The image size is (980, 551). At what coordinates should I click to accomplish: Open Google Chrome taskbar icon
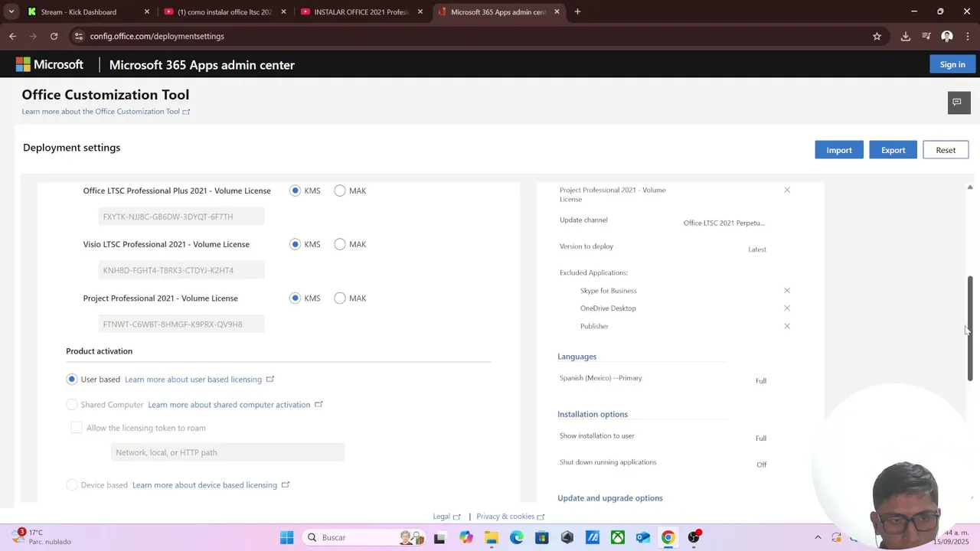click(668, 537)
